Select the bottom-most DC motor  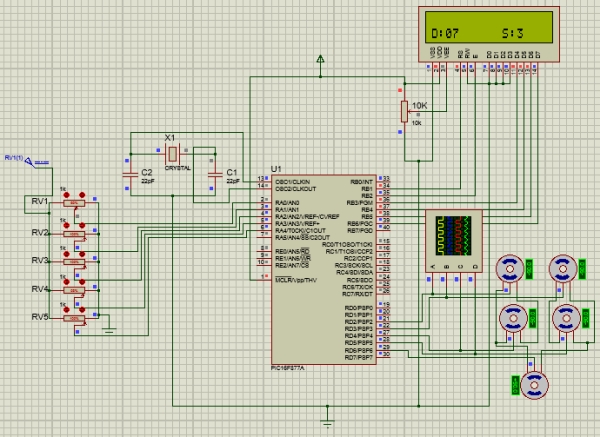point(534,386)
